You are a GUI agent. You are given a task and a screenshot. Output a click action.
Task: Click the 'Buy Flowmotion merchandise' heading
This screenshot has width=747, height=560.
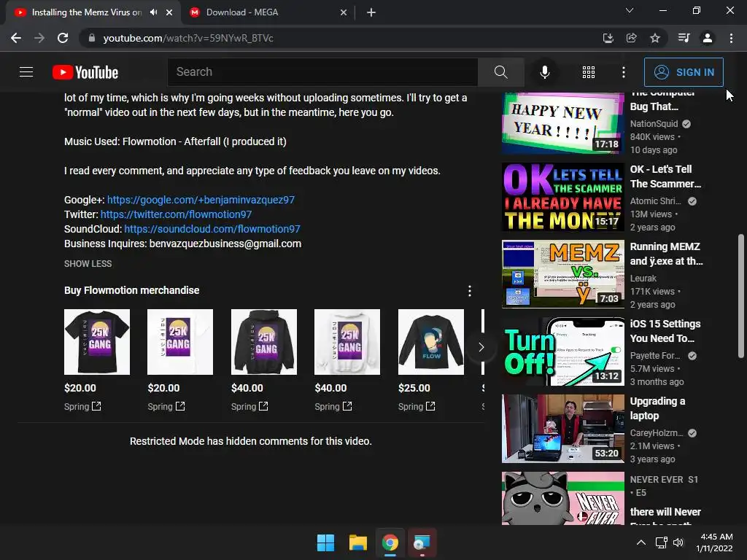coord(131,290)
